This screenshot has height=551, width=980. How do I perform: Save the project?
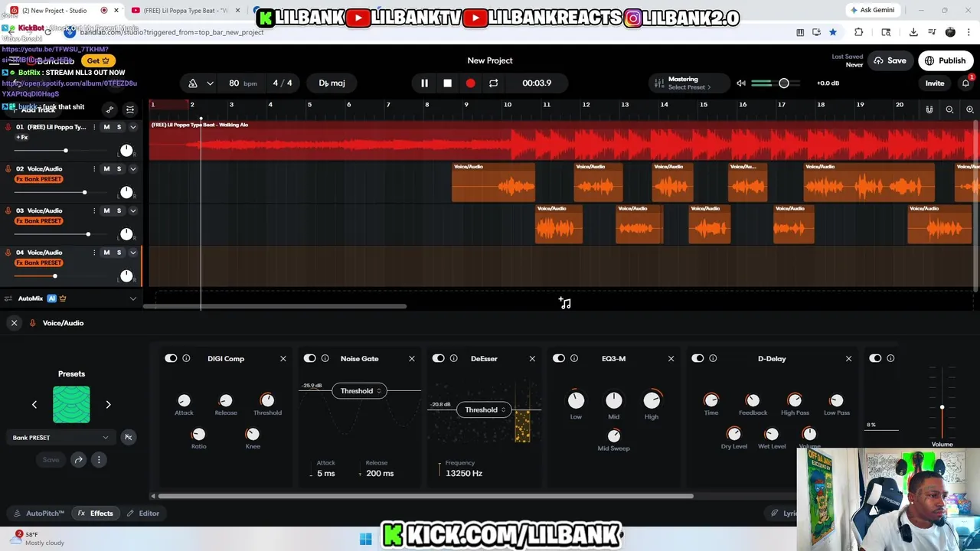(890, 60)
